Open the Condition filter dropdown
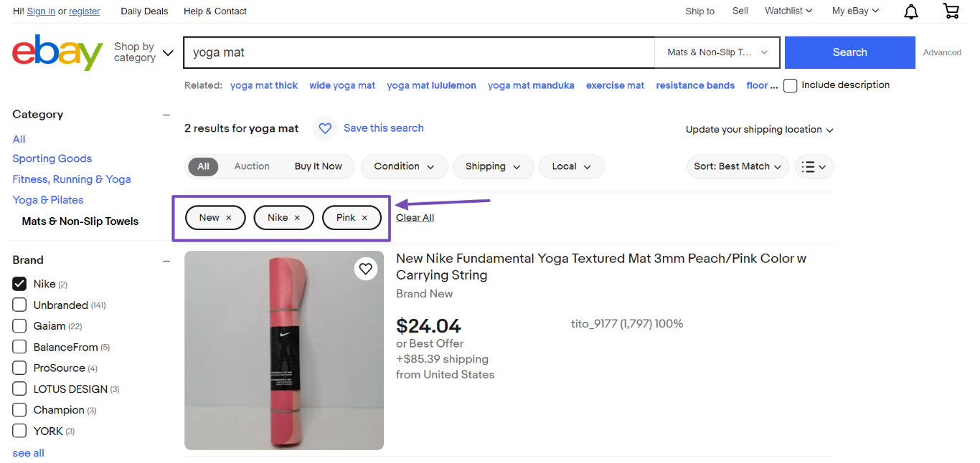This screenshot has height=463, width=980. click(x=404, y=167)
